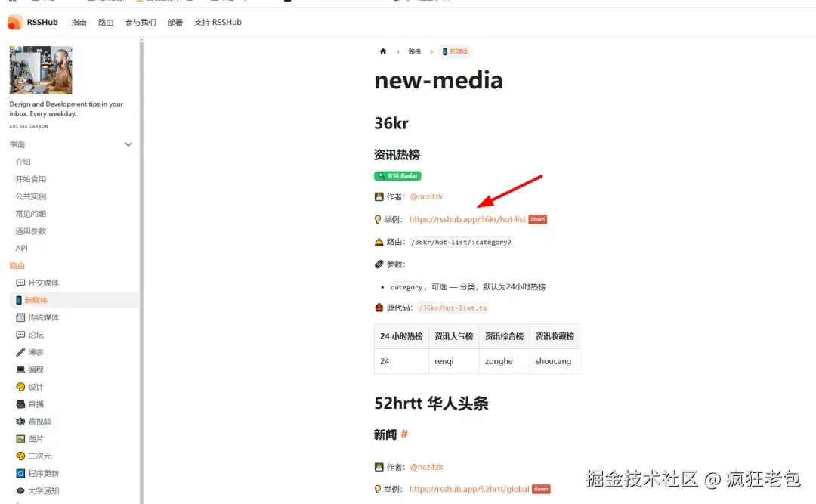816x504 pixels.
Task: Click the home icon in the breadcrumb
Action: tap(383, 51)
